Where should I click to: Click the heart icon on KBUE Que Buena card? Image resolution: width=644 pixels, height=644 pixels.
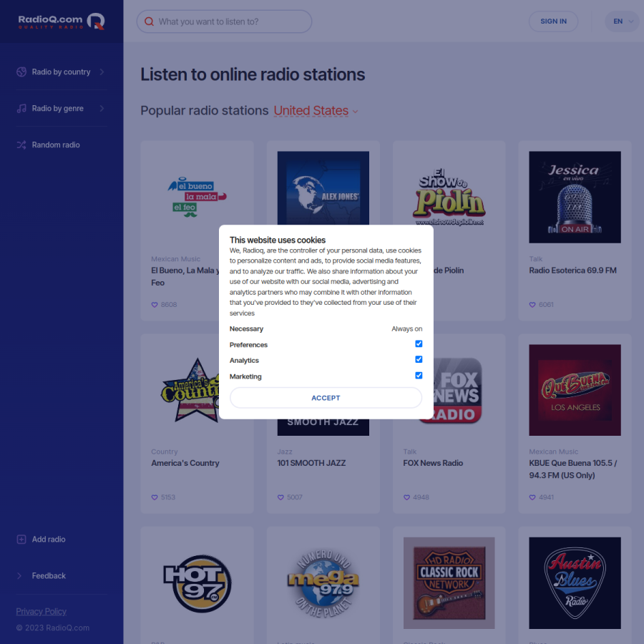(532, 497)
